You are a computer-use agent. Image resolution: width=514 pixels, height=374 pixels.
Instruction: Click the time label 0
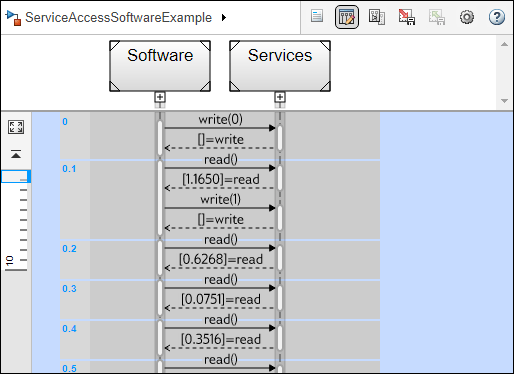click(65, 122)
